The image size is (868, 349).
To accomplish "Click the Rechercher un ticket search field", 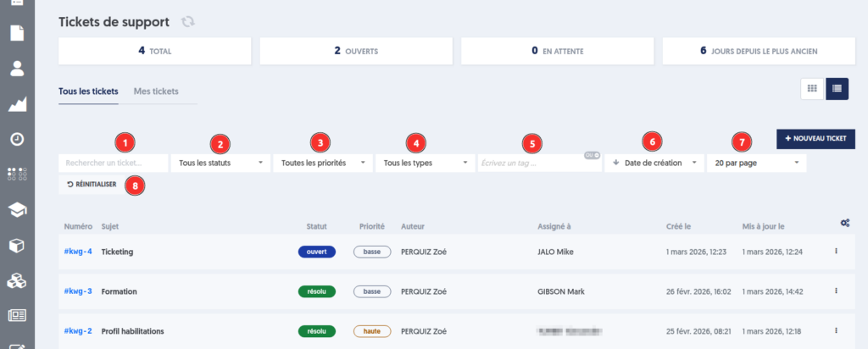I will pos(113,162).
